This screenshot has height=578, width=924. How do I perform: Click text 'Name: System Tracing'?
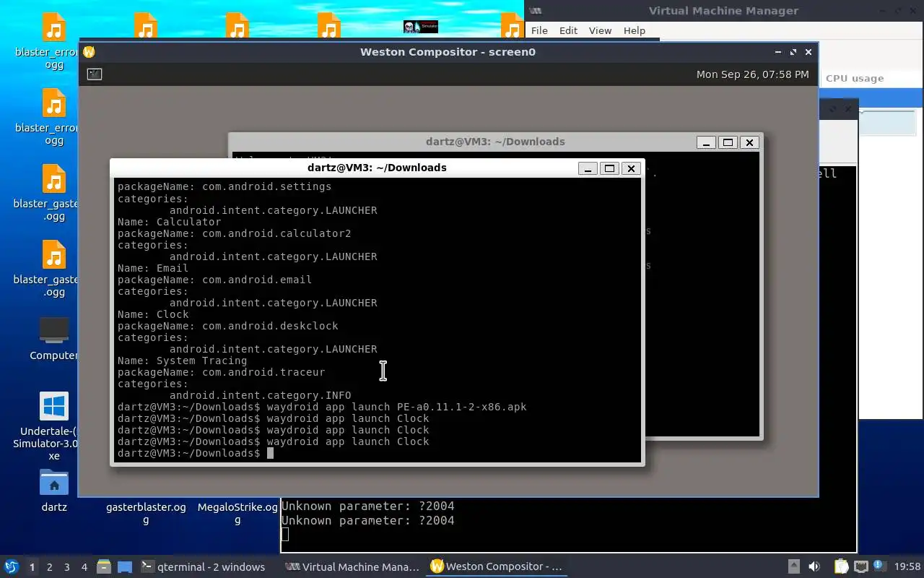(x=182, y=361)
